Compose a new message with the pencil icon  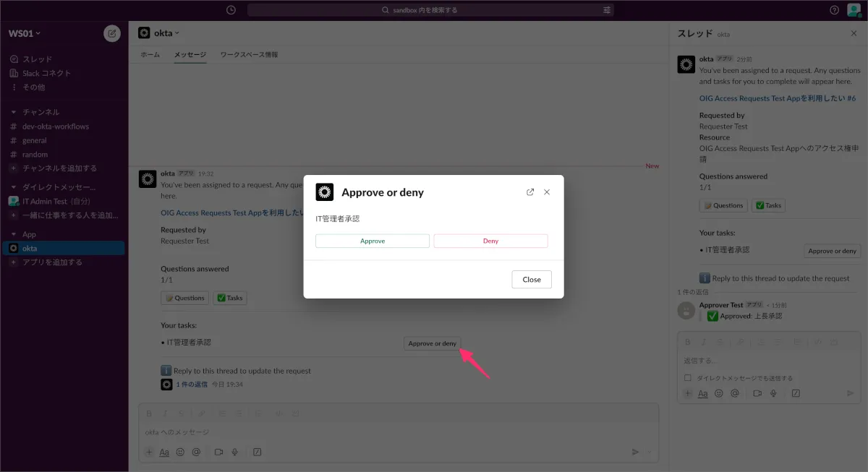[112, 33]
